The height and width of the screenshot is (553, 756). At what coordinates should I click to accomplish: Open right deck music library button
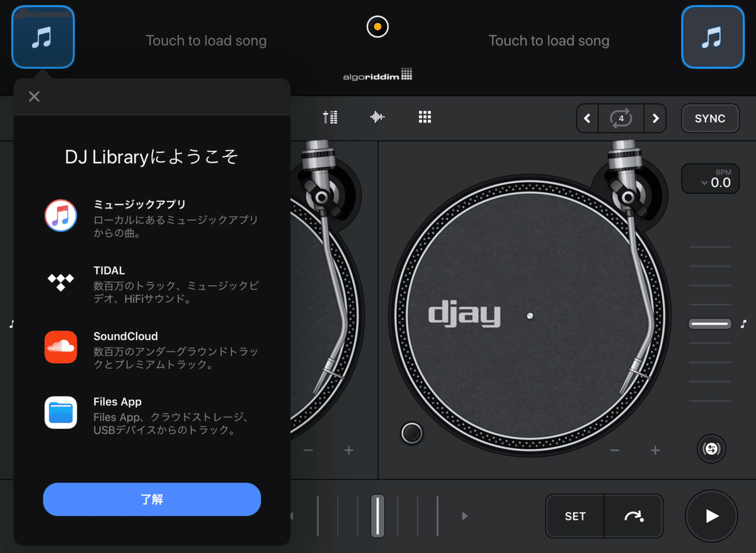tap(713, 37)
